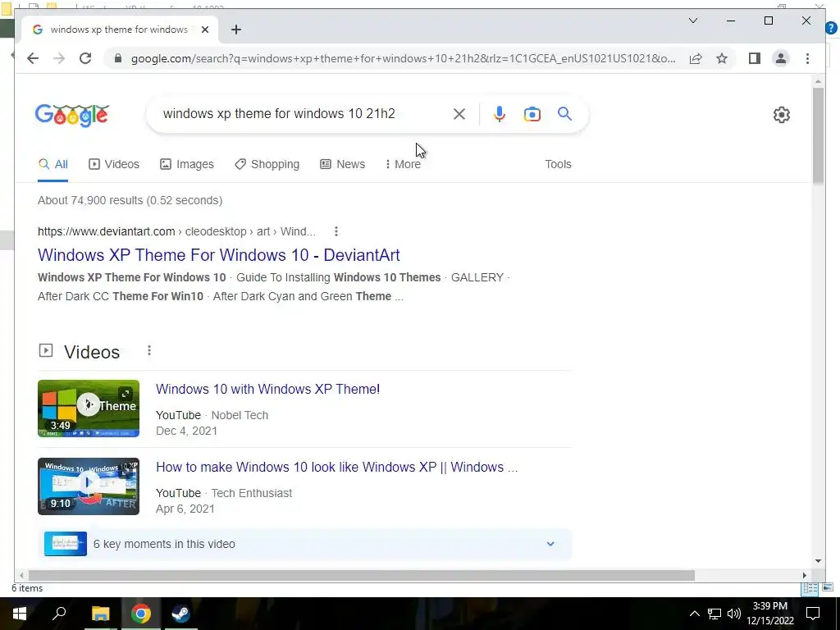The image size is (840, 630).
Task: Open network status tray icon
Action: 714,614
